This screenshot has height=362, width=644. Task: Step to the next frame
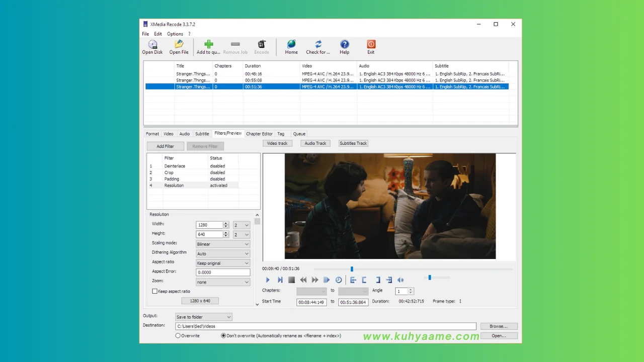point(280,280)
